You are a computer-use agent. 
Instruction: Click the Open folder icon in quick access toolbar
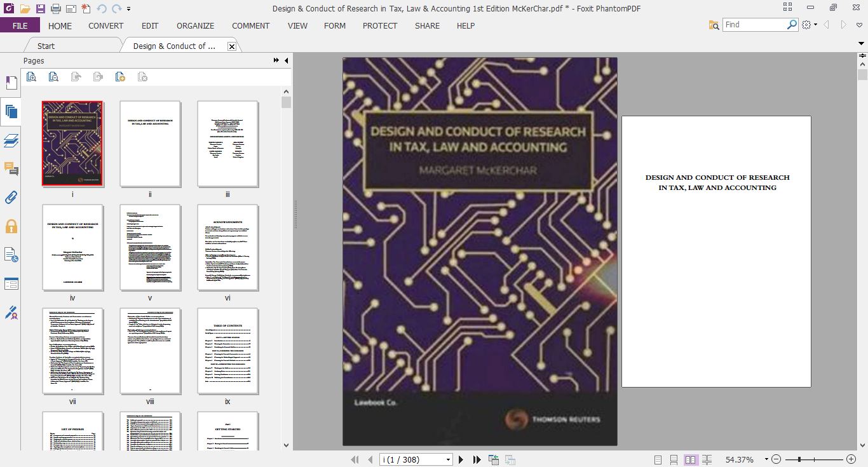point(25,9)
